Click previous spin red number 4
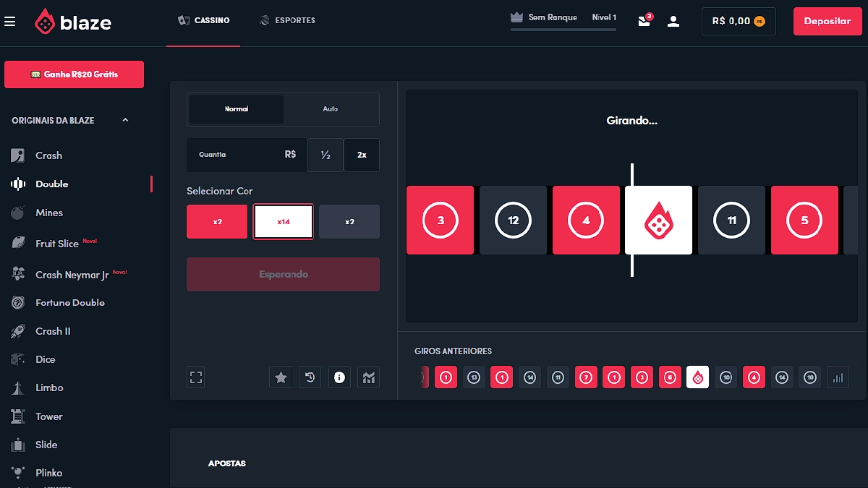868x488 pixels. [x=754, y=377]
